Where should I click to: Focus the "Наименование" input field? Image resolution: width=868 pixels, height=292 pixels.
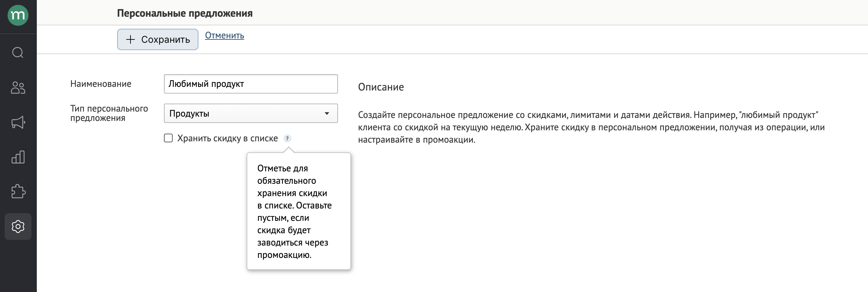pyautogui.click(x=251, y=84)
